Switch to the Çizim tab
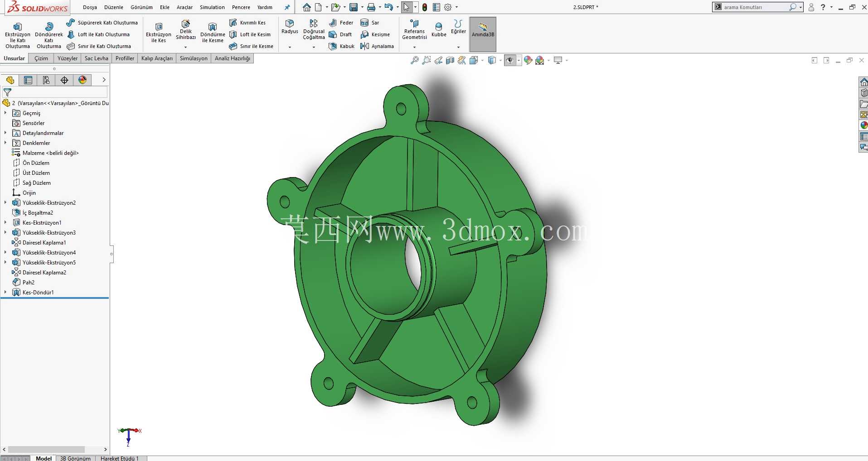 tap(41, 58)
